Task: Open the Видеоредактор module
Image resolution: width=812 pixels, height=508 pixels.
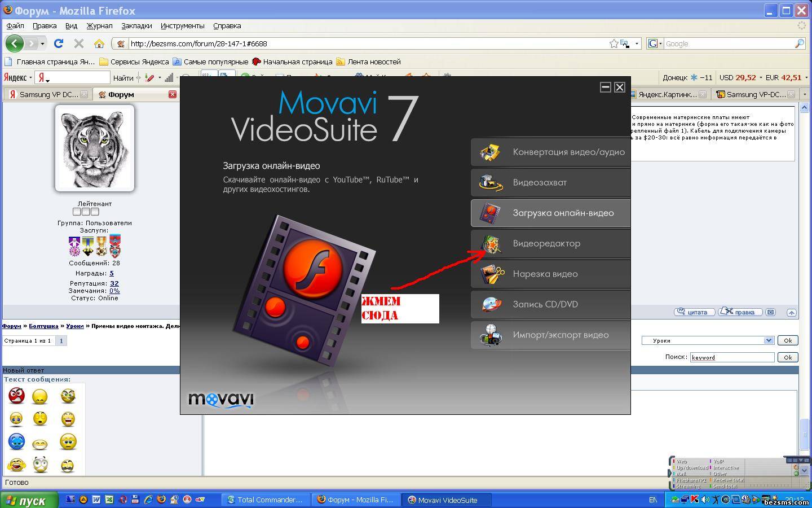Action: 550,243
